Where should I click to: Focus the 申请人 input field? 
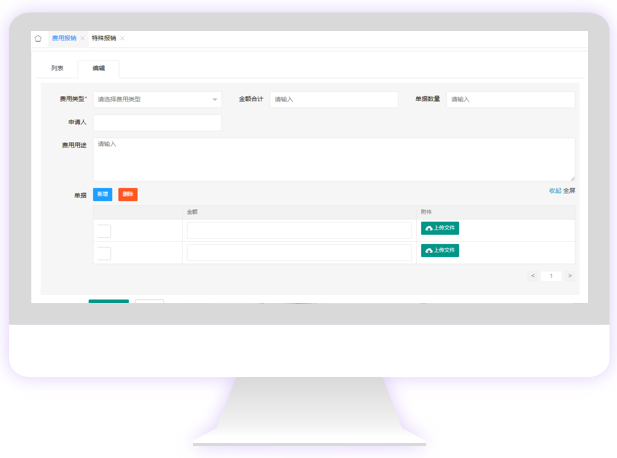coord(157,122)
